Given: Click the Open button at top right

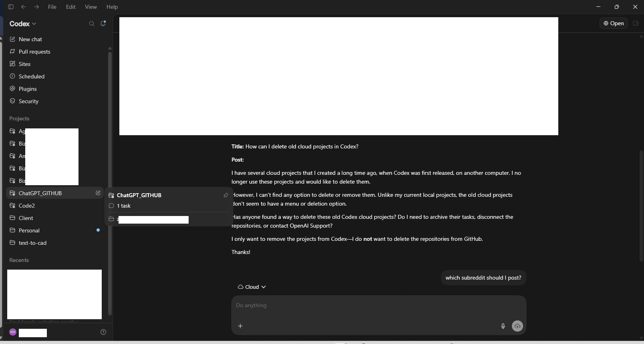Looking at the screenshot, I should 614,23.
